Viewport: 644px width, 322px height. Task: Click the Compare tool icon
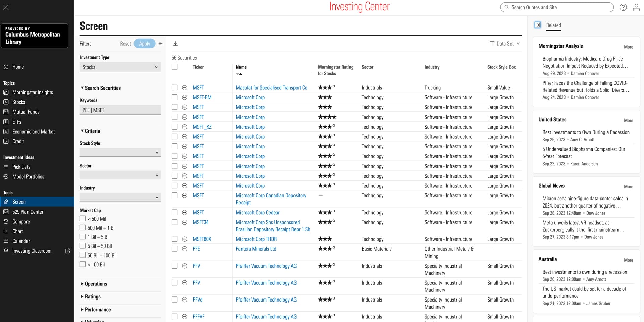point(6,221)
